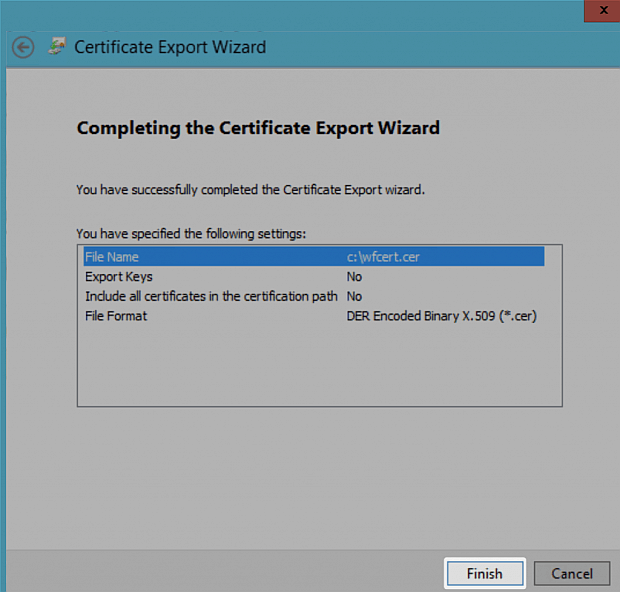Cancel the certificate export
The width and height of the screenshot is (620, 592).
[572, 573]
